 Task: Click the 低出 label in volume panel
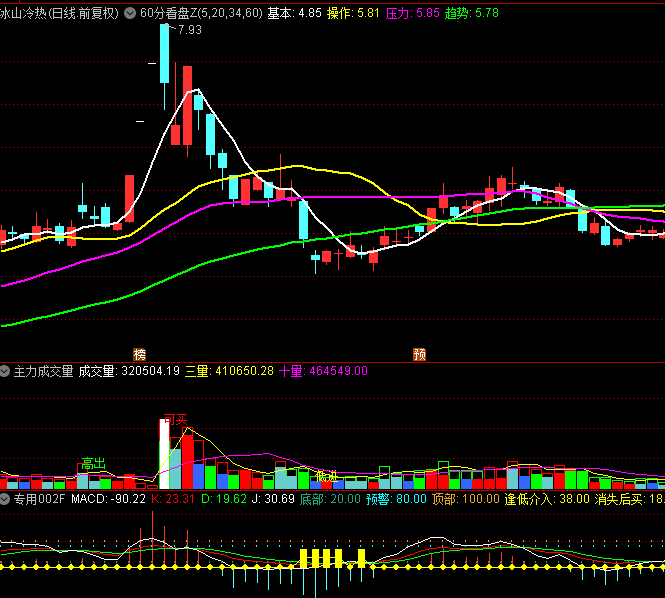coord(327,477)
